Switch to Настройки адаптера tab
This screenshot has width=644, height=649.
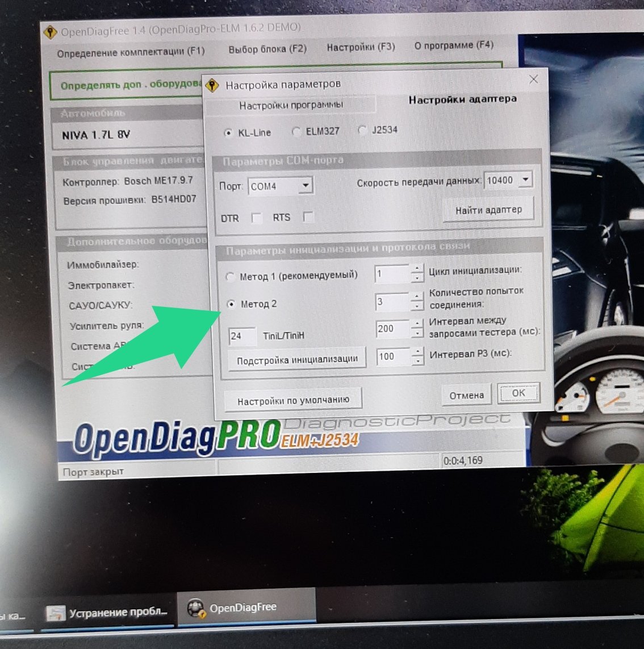pos(462,99)
